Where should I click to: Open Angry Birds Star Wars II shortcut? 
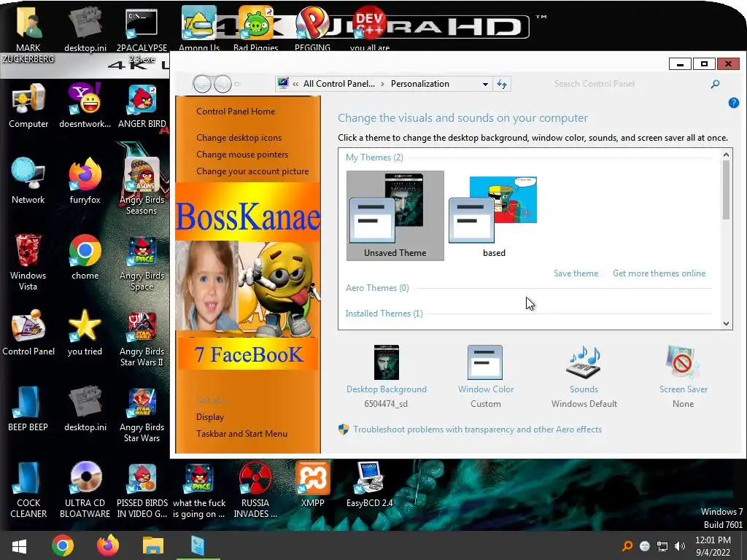(142, 338)
